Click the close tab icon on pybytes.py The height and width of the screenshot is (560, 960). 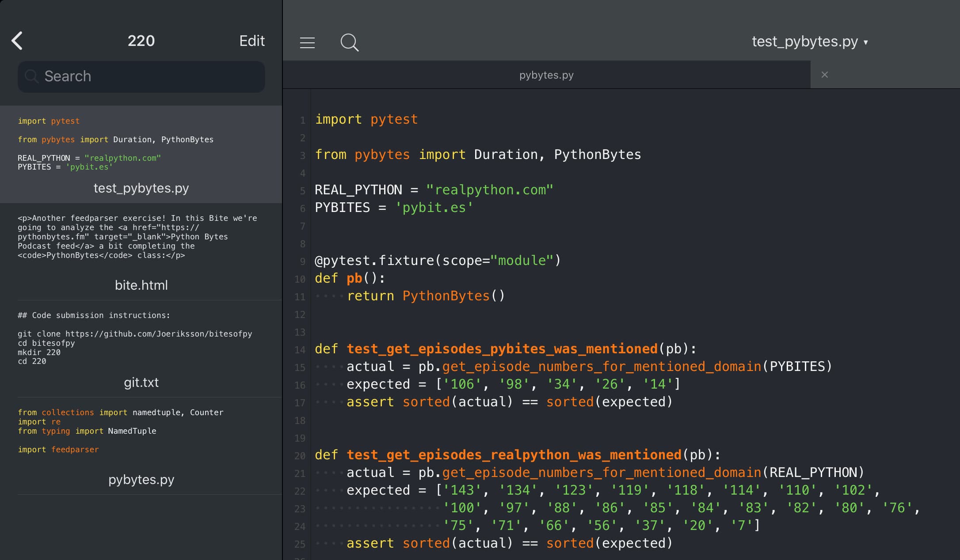[x=825, y=74]
